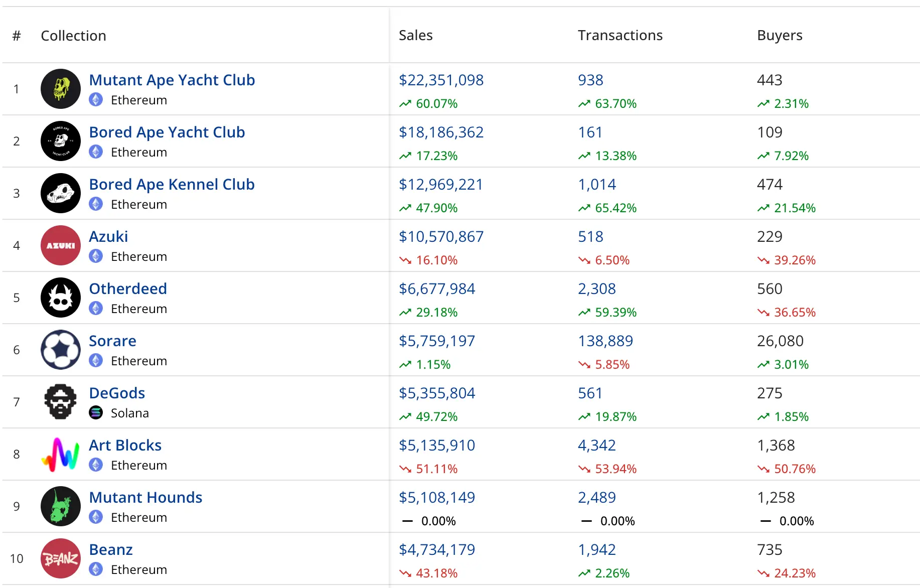Click the DeGods pixel face logo

click(61, 402)
